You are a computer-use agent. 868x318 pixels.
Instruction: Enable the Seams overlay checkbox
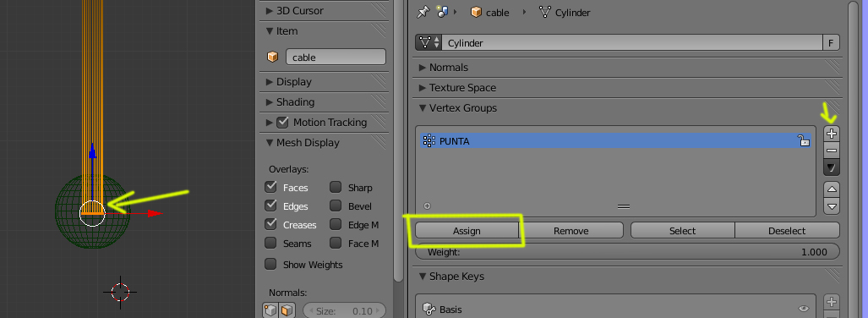(270, 243)
